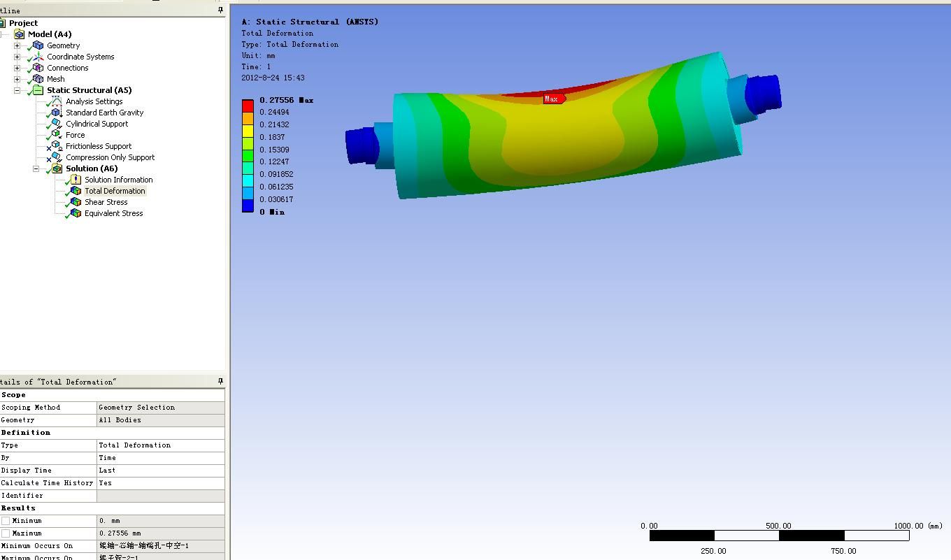Click the Force load icon
Screen dimensions: 951x560
(x=56, y=135)
